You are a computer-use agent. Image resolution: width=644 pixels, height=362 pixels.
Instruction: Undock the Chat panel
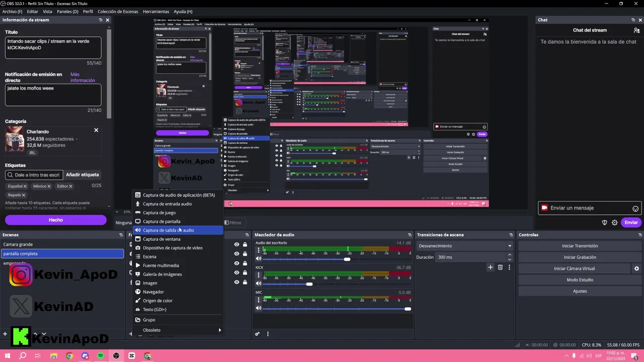pos(633,20)
